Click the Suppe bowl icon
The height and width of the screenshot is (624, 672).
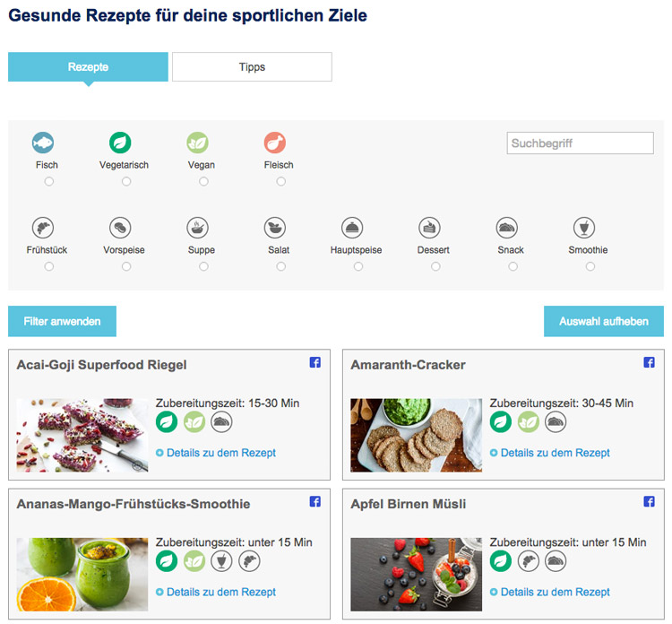198,228
